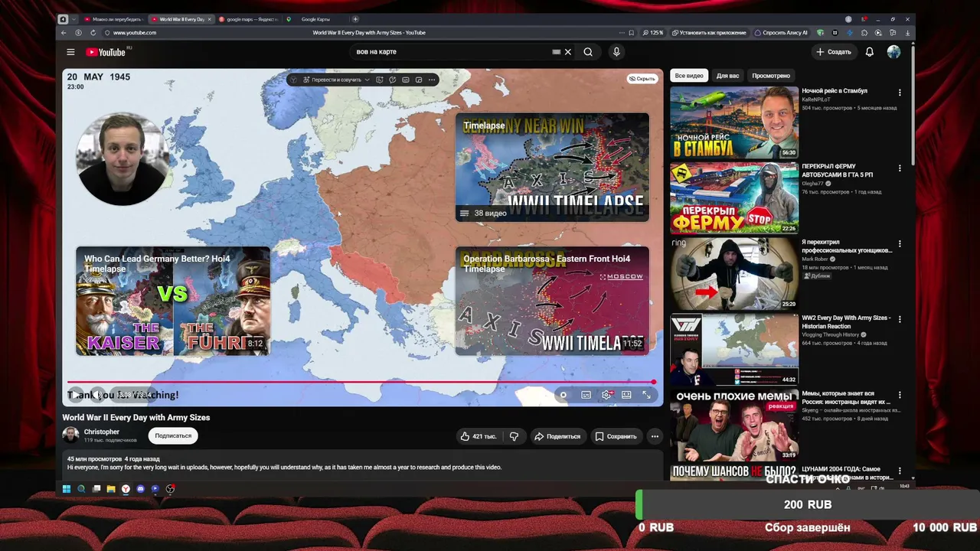
Task: Open the Windows Start menu
Action: pos(67,489)
